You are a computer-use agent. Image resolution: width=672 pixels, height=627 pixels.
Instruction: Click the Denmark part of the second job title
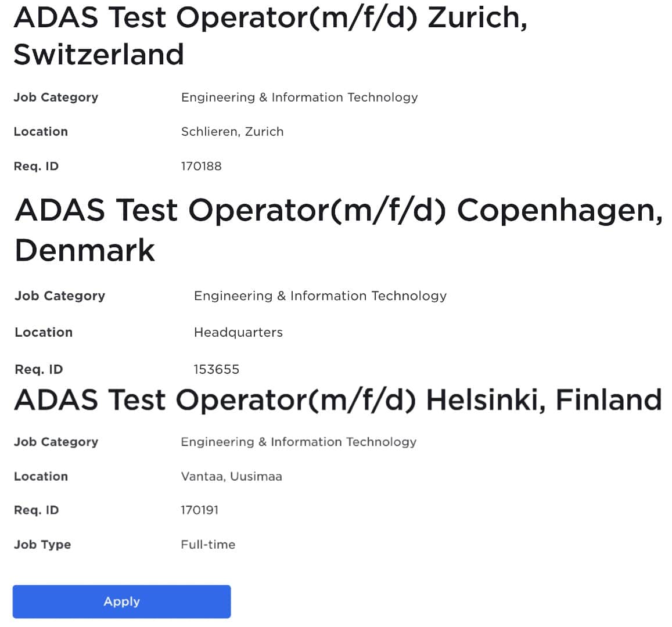(x=84, y=250)
